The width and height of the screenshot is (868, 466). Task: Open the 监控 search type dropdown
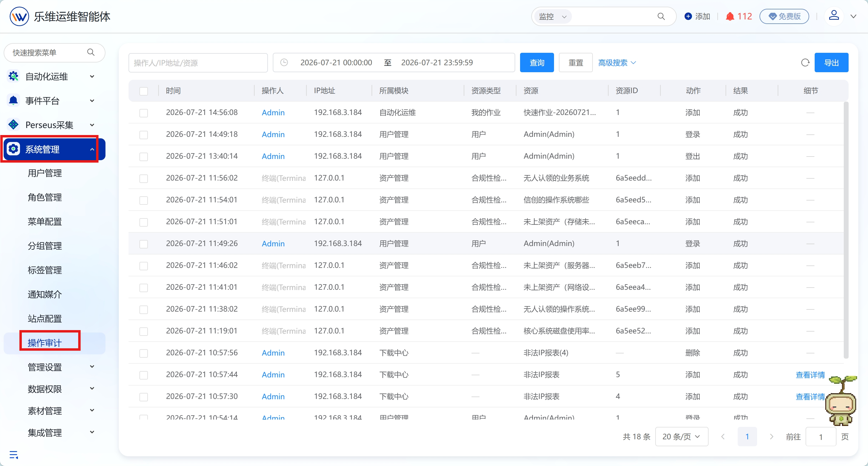click(553, 16)
